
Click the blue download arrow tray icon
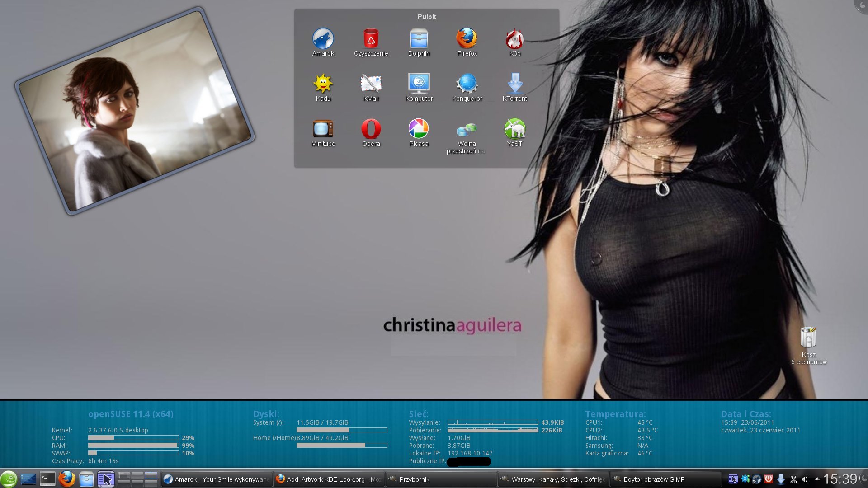781,479
